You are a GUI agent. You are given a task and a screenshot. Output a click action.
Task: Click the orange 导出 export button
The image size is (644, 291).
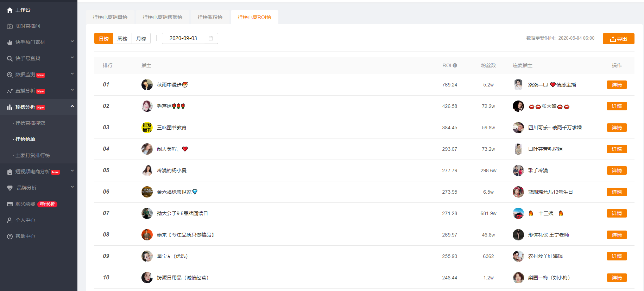coord(618,39)
